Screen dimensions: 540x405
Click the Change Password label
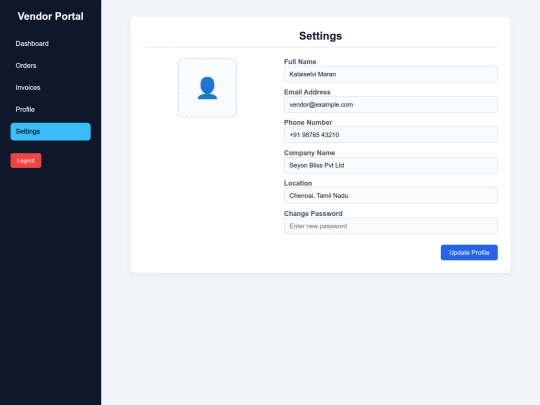(313, 214)
